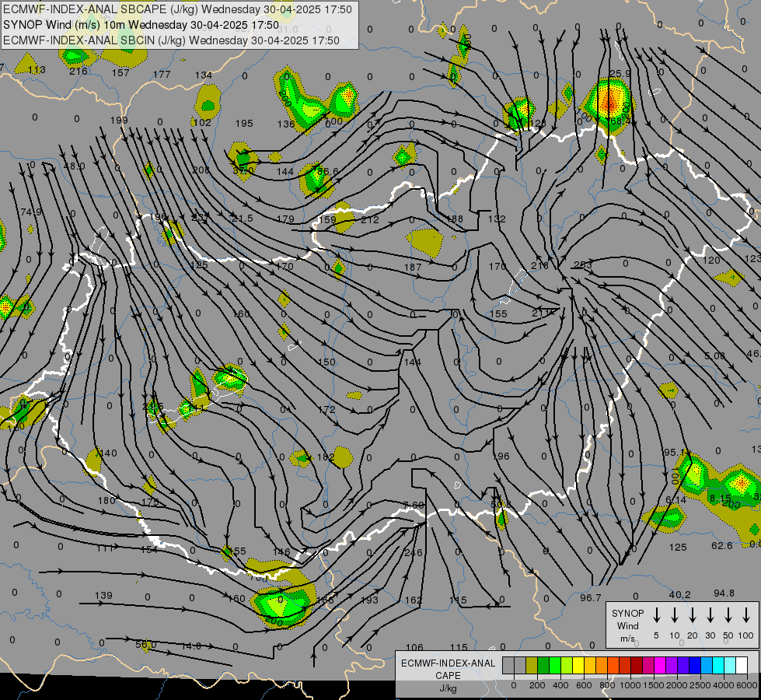Click the '62.6' value on the map
761x700 pixels.
721,545
